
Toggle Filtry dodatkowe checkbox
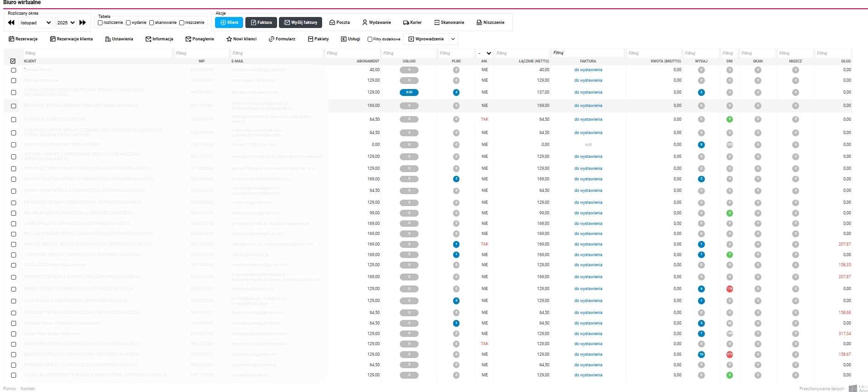point(370,39)
